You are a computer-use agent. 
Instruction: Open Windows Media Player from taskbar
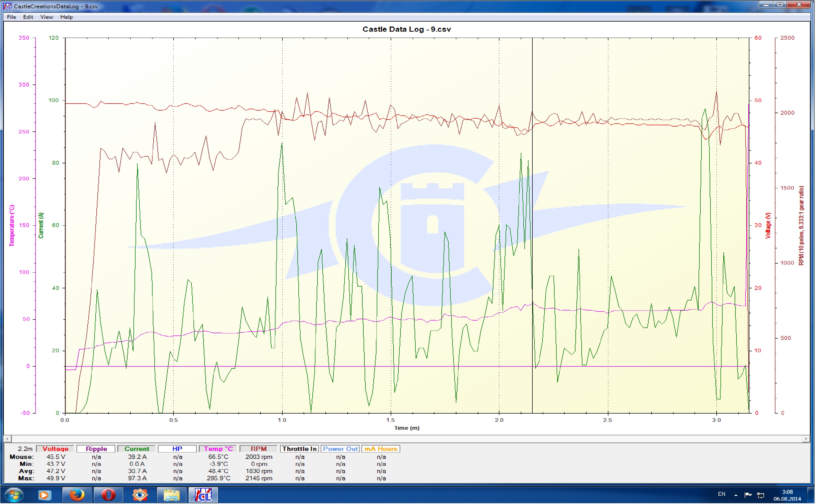pyautogui.click(x=45, y=495)
